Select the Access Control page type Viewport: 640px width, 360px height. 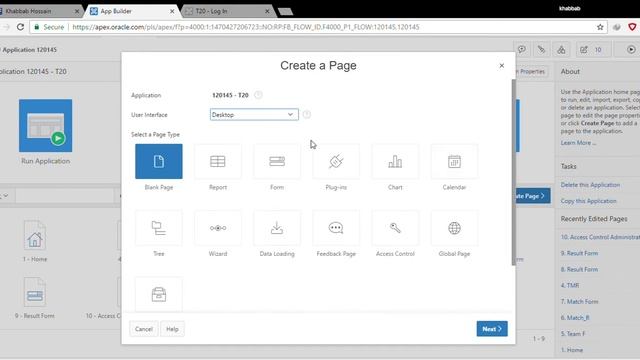pos(395,228)
